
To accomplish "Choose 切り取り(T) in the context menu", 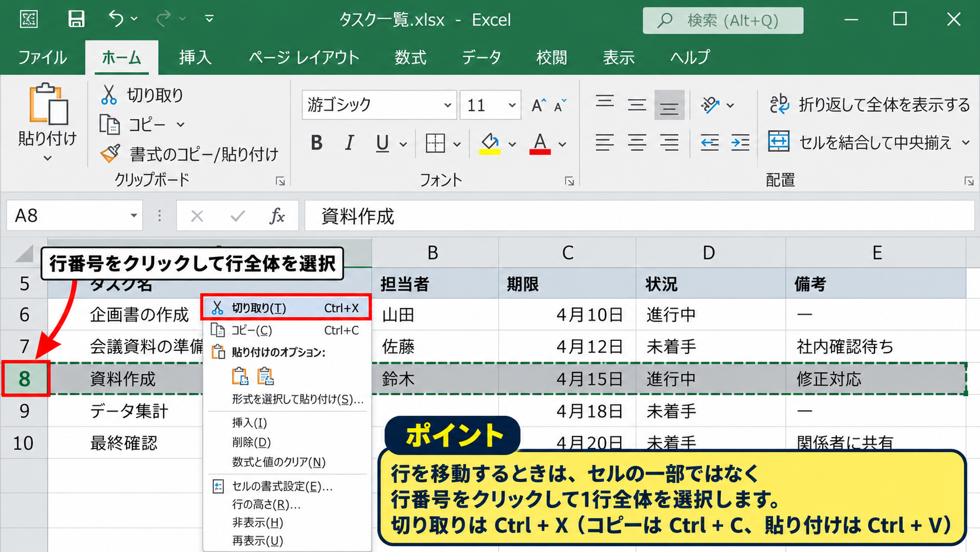I will pyautogui.click(x=287, y=308).
